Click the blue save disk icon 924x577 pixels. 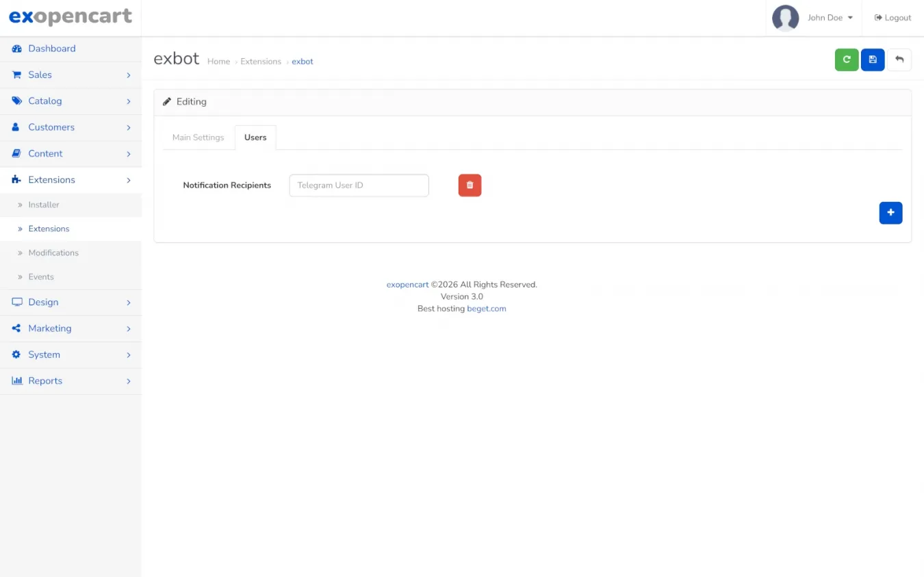tap(873, 60)
